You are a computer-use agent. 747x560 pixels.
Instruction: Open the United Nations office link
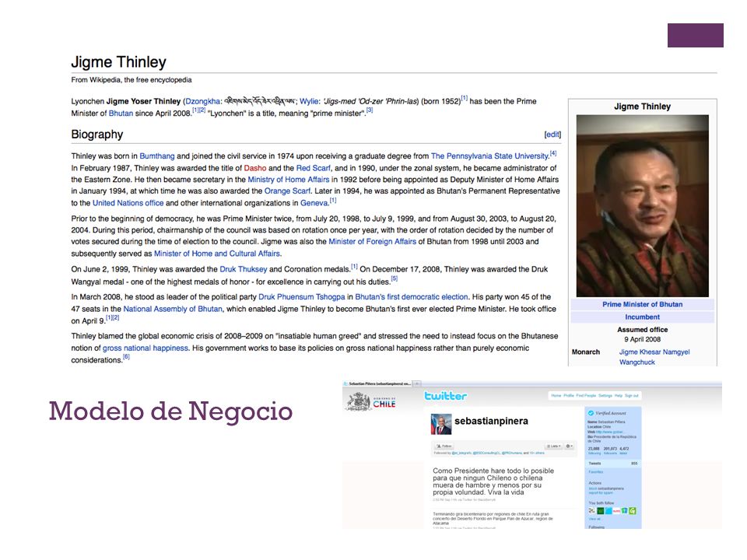[x=128, y=203]
